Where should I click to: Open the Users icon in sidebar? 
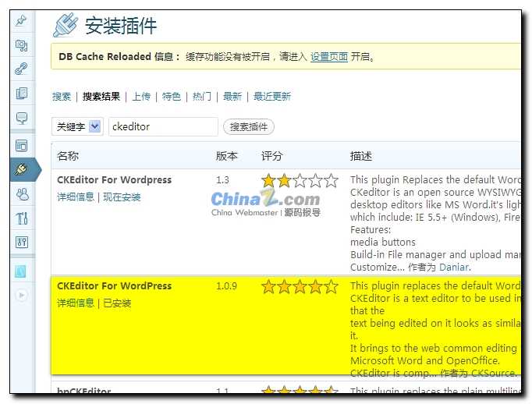(22, 194)
